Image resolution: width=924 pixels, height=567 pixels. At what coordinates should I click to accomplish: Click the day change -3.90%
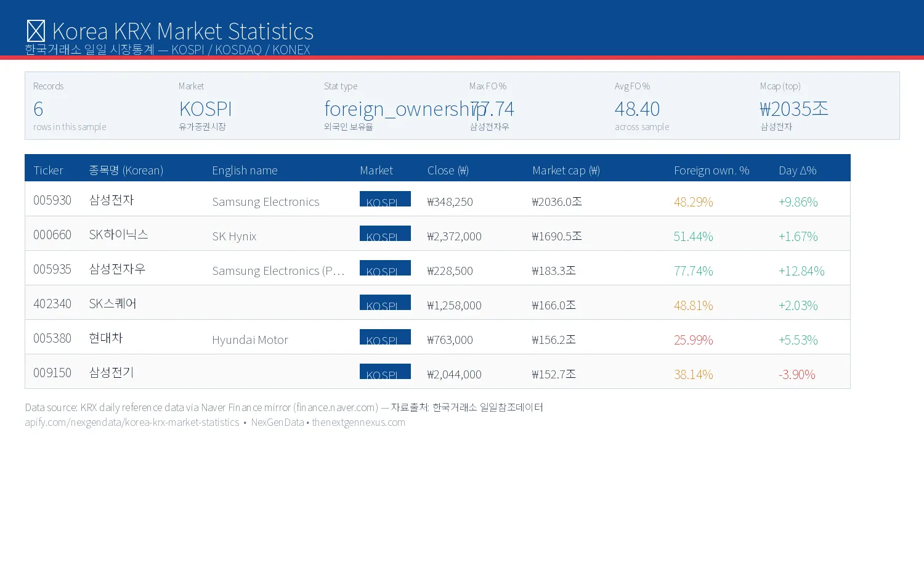(x=797, y=375)
